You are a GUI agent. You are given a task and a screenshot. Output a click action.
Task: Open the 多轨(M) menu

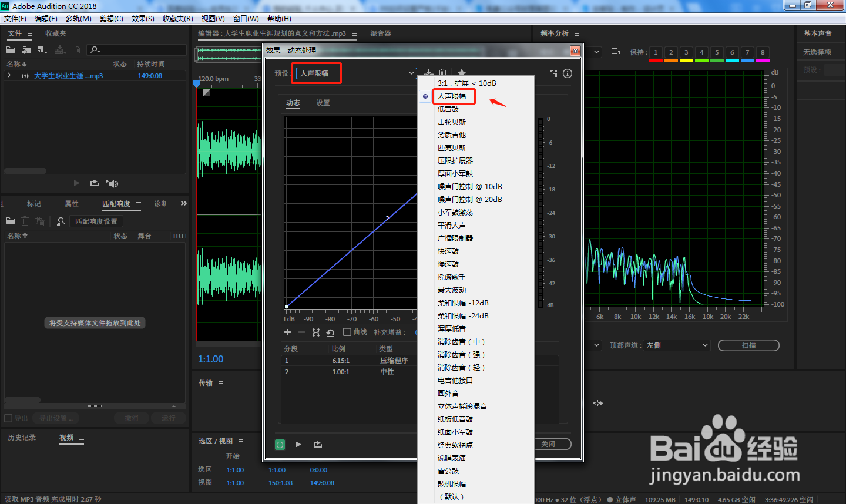point(79,19)
